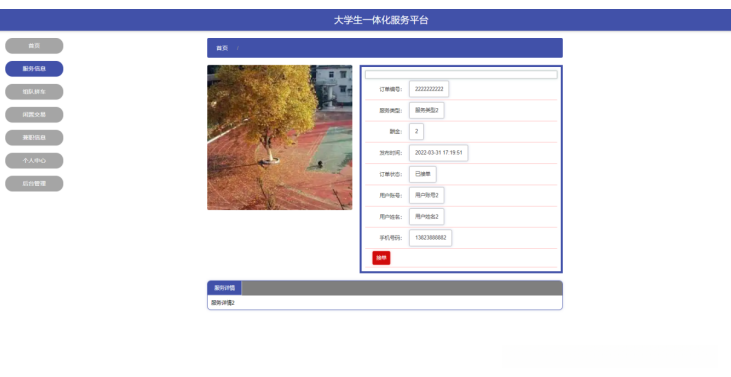Open 个人中心 in the sidebar
This screenshot has height=377, width=731.
pyautogui.click(x=34, y=160)
